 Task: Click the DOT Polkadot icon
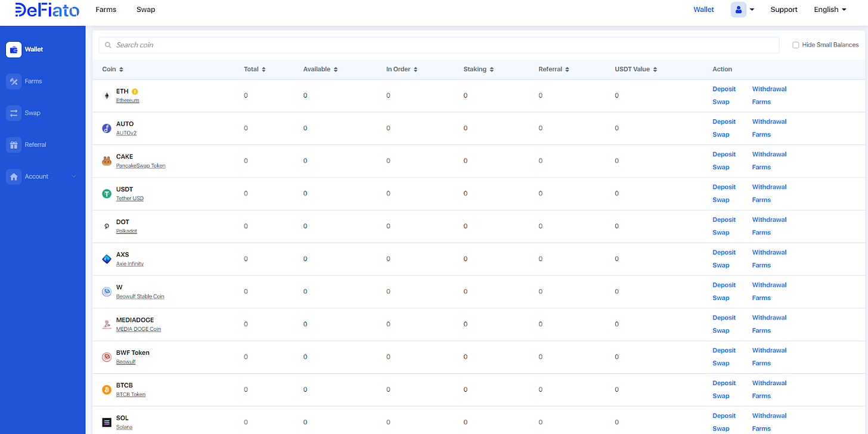(x=107, y=227)
